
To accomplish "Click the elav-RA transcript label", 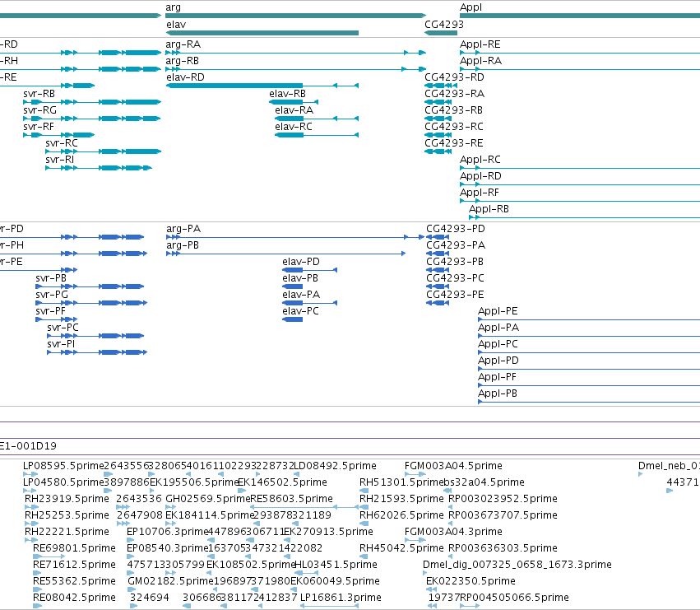I will tap(294, 110).
